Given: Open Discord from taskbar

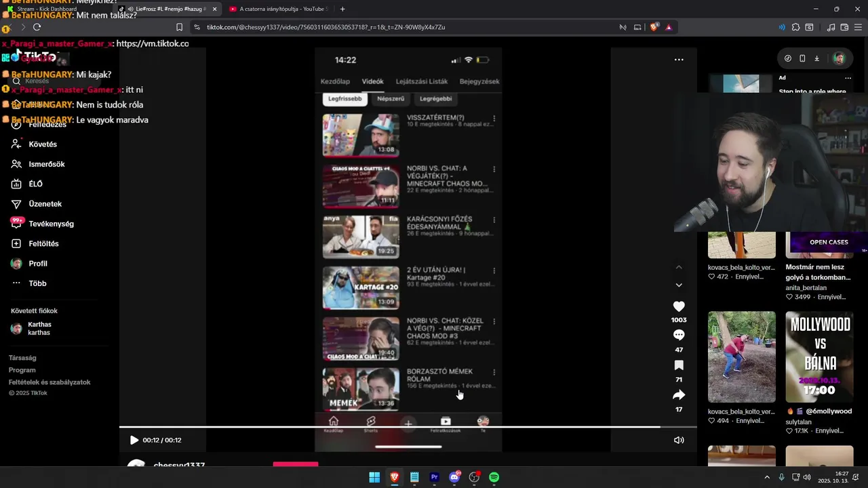Looking at the screenshot, I should [454, 477].
